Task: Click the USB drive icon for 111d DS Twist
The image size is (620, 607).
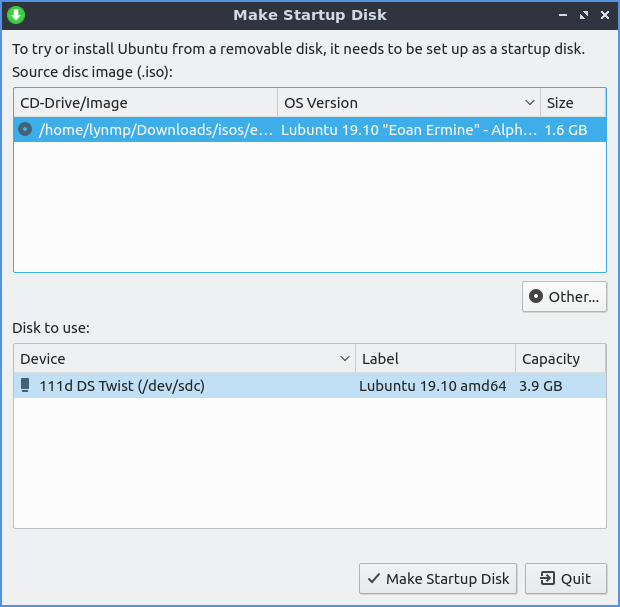Action: click(x=25, y=385)
